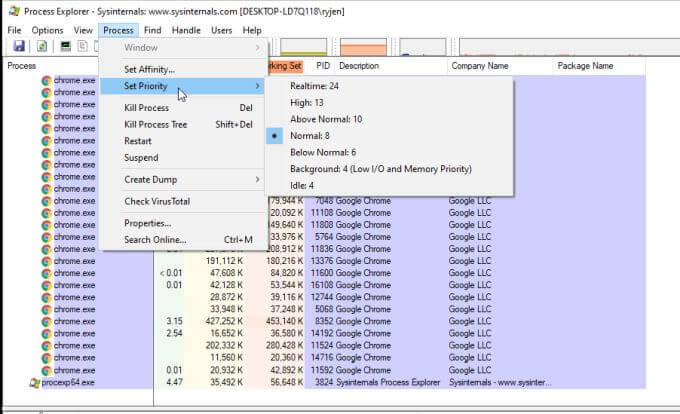Open the Handle menu

pos(186,30)
